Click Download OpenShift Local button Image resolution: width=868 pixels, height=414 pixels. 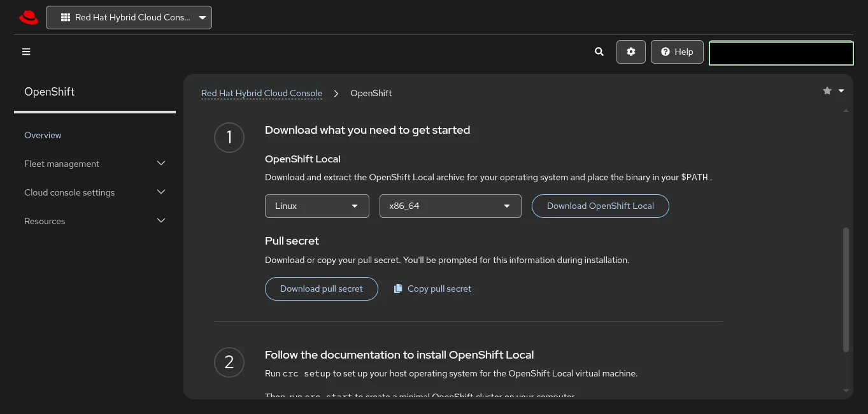[601, 206]
